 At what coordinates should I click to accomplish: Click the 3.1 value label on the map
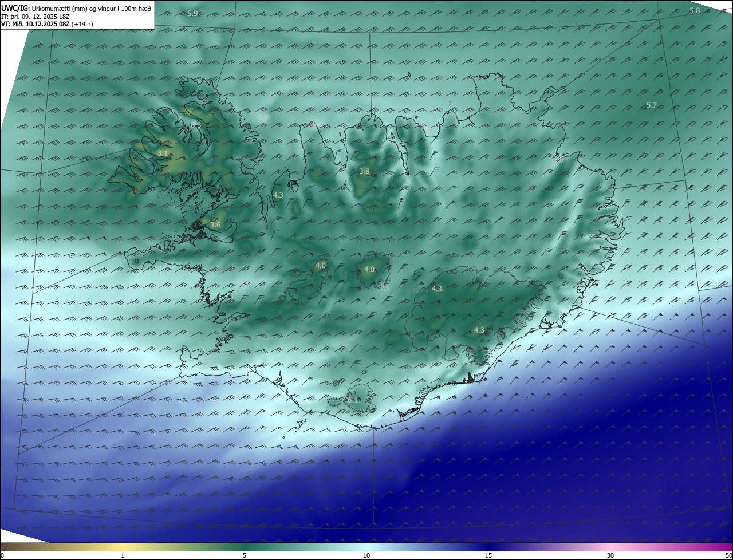[x=163, y=153]
